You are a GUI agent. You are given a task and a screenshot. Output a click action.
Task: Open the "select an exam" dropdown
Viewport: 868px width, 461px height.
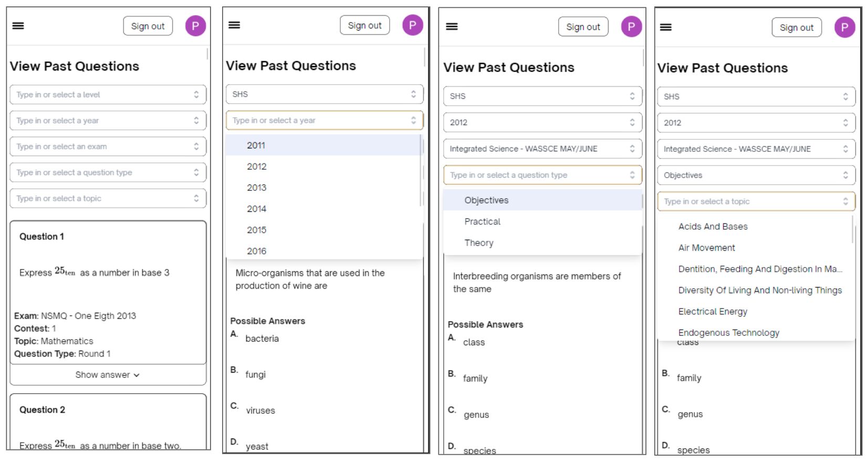[x=108, y=147]
